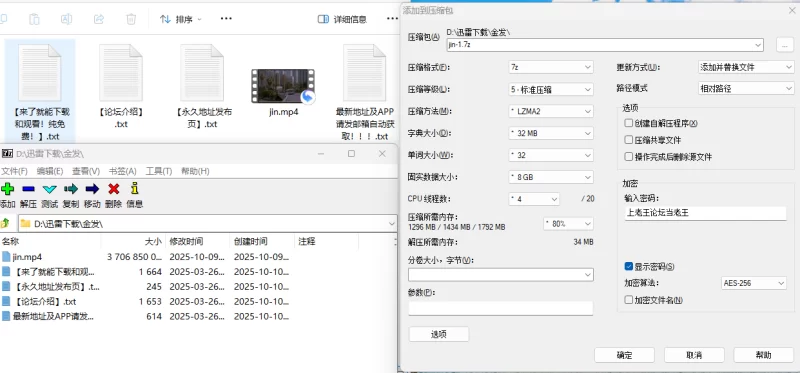Open the Help (帮助) menu in 7-Zip
Viewport: 800px width, 373px height.
point(195,171)
